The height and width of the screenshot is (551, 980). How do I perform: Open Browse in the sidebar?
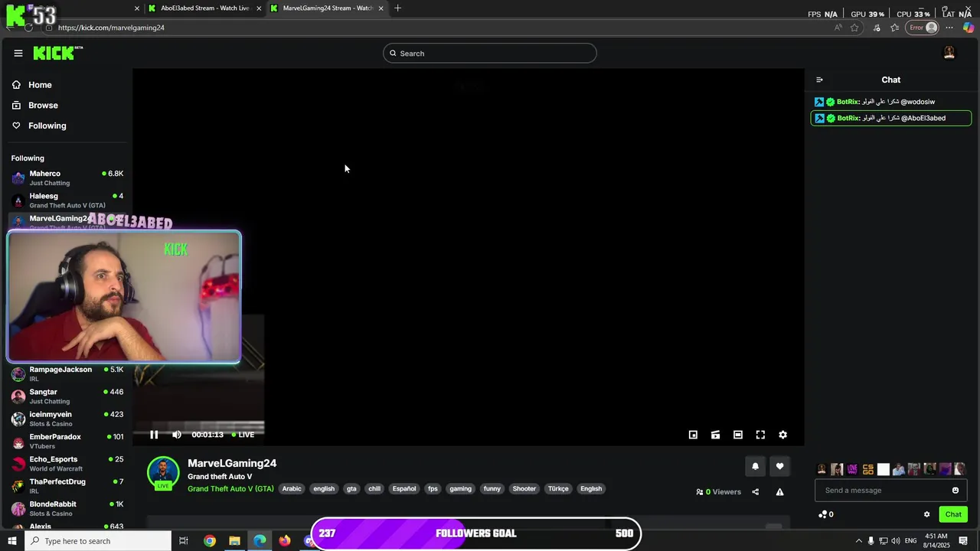[x=43, y=106]
